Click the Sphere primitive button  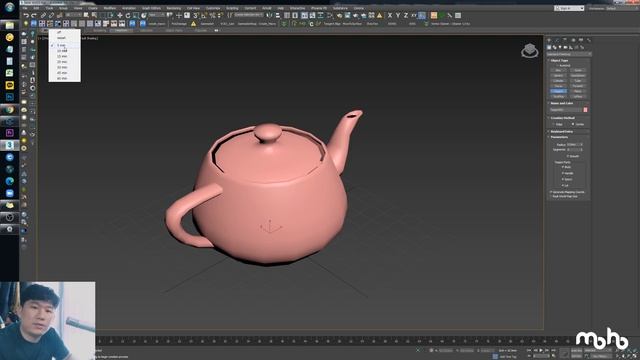pos(558,76)
